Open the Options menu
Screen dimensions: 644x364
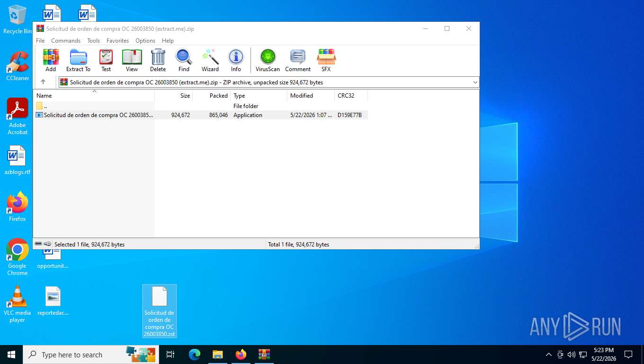pyautogui.click(x=145, y=41)
